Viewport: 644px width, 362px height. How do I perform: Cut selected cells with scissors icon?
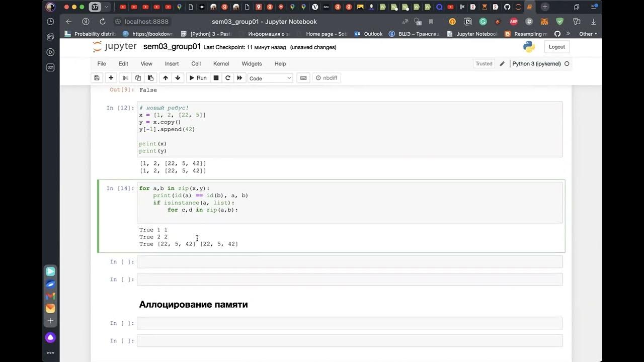coord(125,78)
